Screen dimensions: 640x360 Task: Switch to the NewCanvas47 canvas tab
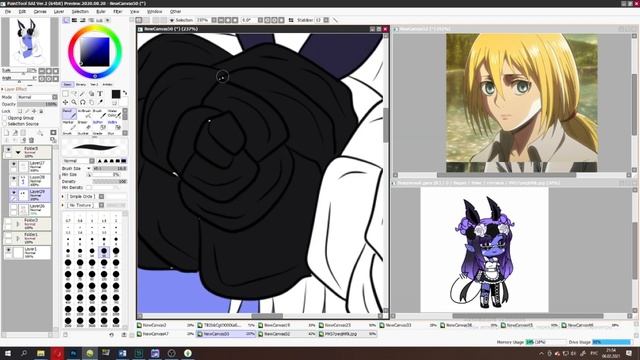point(166,334)
